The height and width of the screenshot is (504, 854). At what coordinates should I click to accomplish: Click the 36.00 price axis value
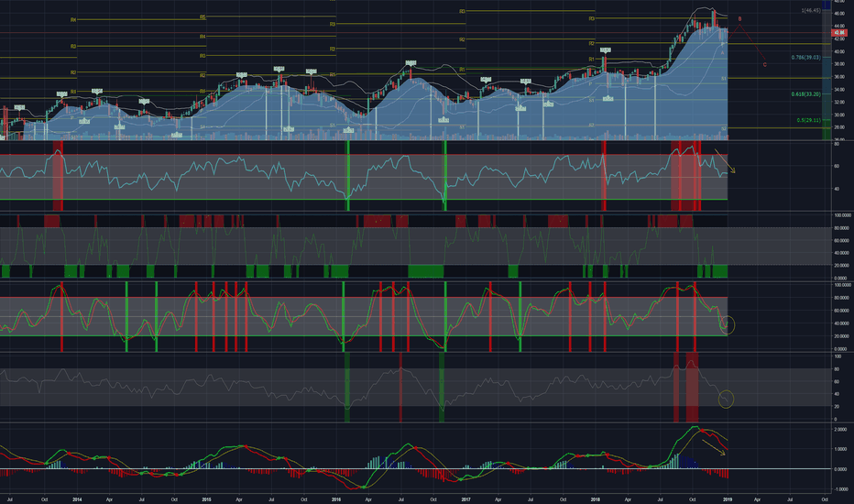[839, 77]
